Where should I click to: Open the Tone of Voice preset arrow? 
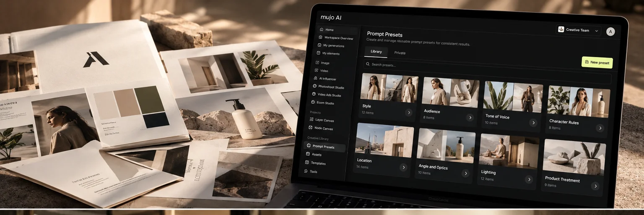pos(533,123)
